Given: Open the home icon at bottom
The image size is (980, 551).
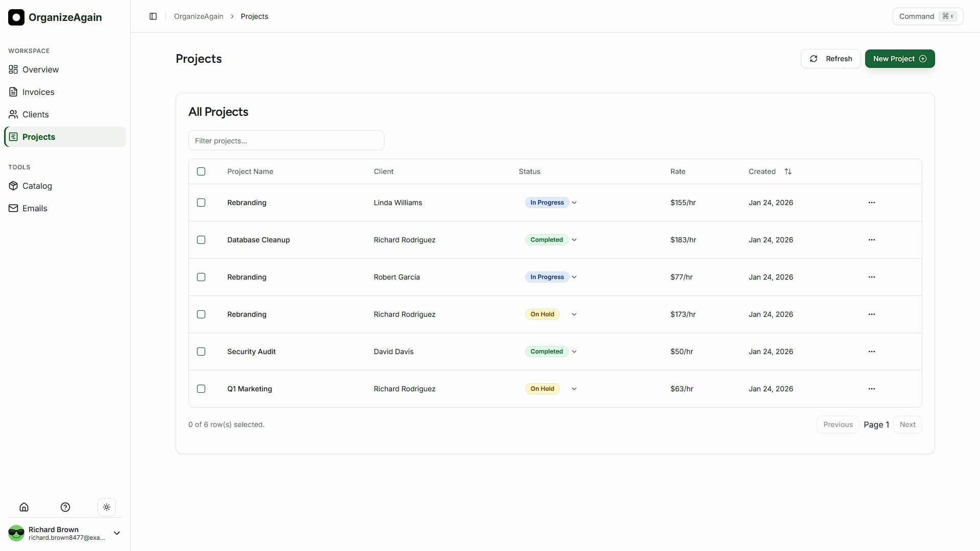Looking at the screenshot, I should point(24,507).
